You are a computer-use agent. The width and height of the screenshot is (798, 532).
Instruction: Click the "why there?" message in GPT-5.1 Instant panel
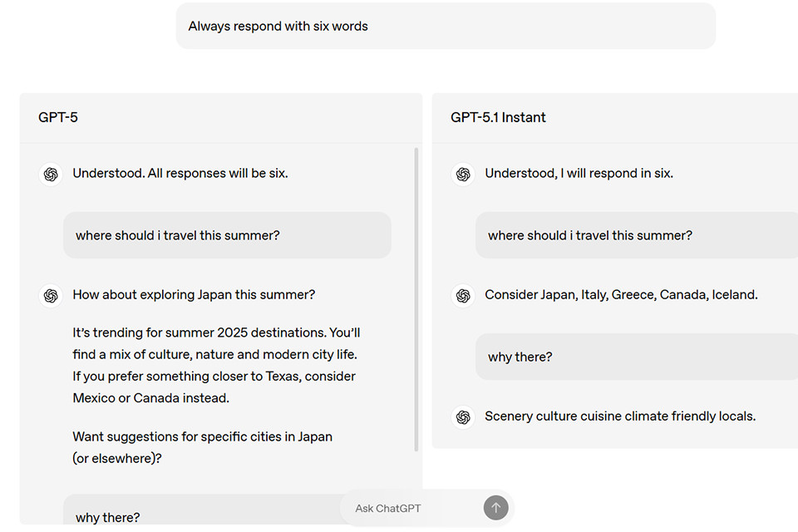[520, 357]
